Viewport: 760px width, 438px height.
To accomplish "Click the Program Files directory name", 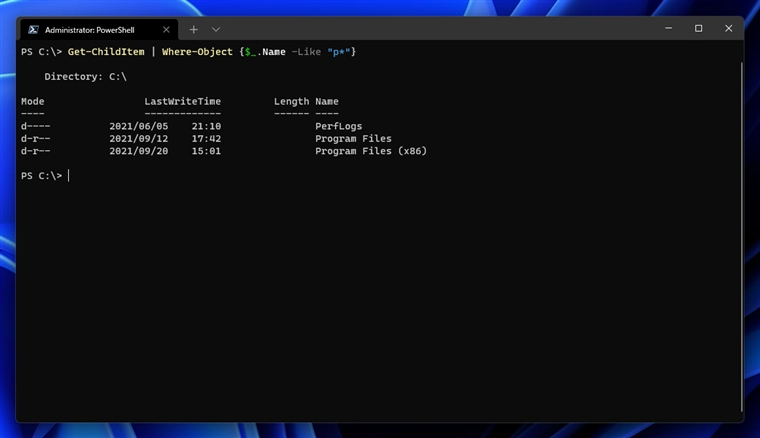I will (353, 139).
